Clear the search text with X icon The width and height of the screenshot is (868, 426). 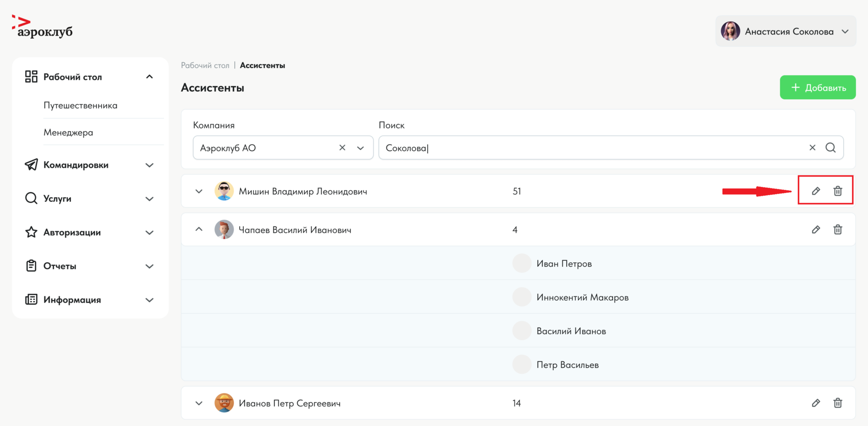[x=812, y=148]
